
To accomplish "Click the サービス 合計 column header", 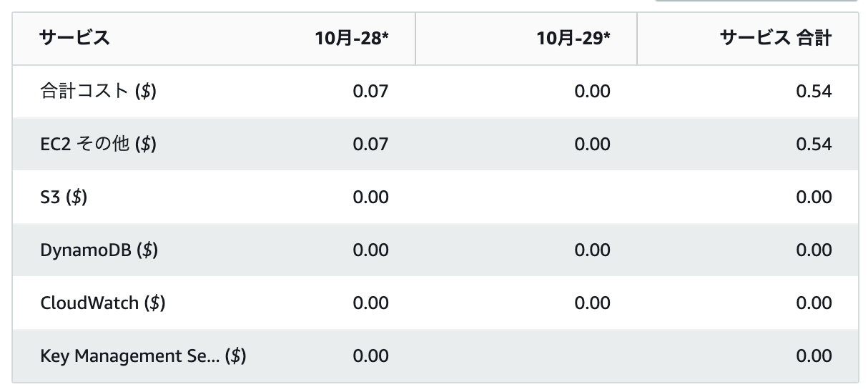I will pos(775,39).
